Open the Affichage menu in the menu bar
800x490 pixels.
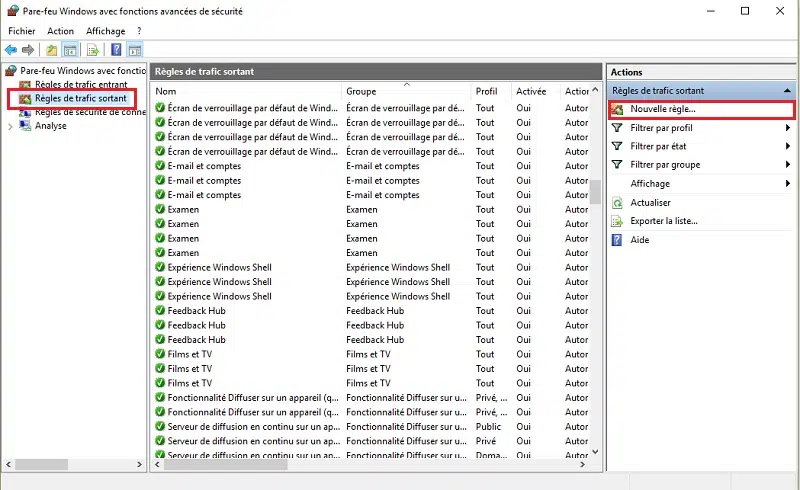(x=106, y=31)
